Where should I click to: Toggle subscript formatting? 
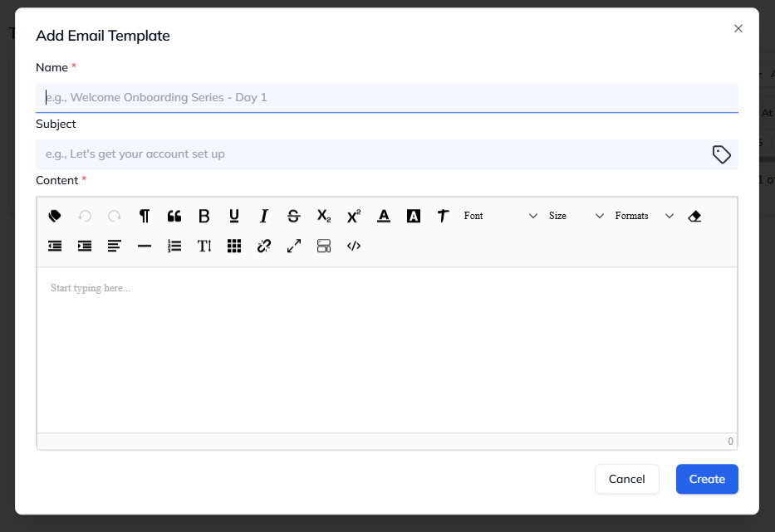pos(323,216)
